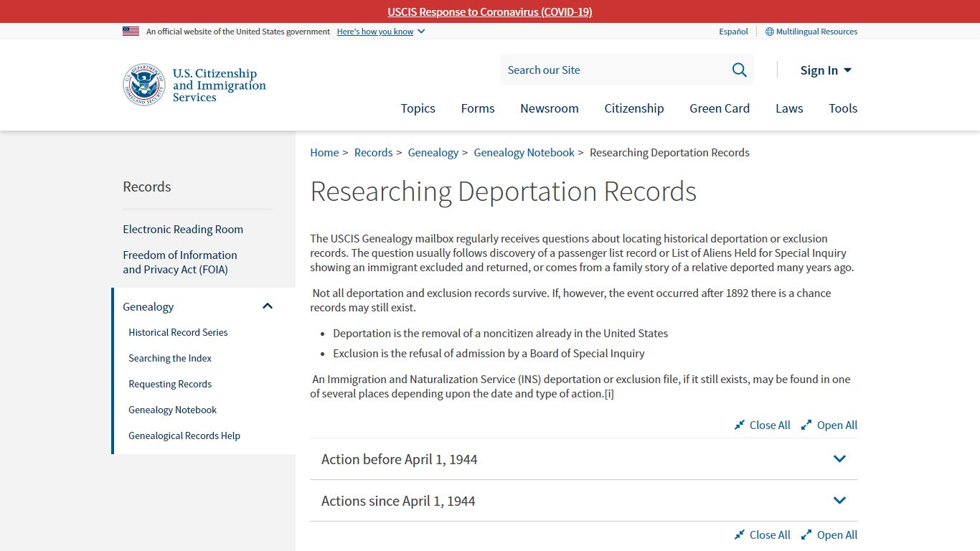The height and width of the screenshot is (551, 980).
Task: Click the Records sidebar heading
Action: click(x=147, y=187)
